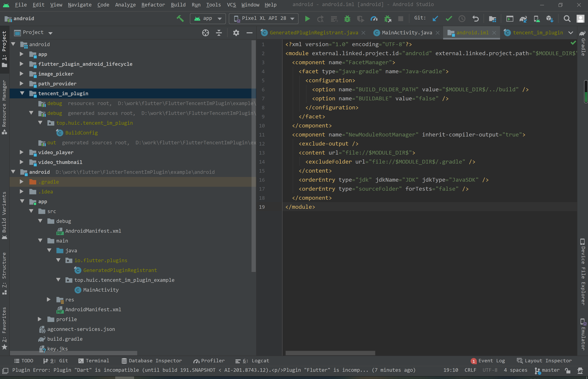
Task: Open the Event Log
Action: (x=492, y=361)
